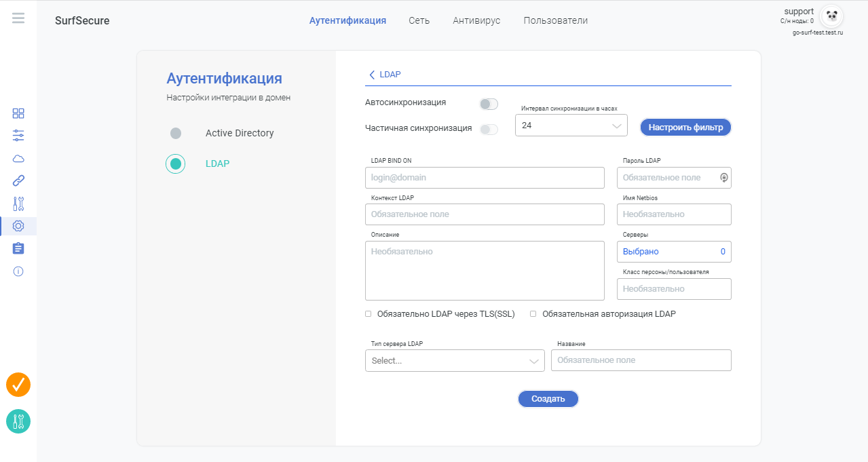Click the clipboard icon in sidebar
Viewport: 868px width, 462px height.
click(x=18, y=248)
